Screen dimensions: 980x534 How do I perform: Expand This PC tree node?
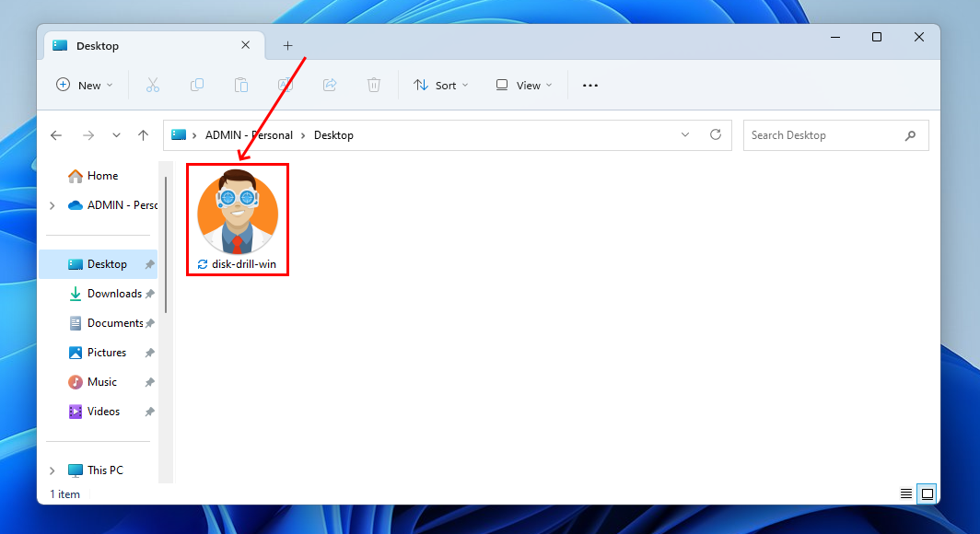[x=52, y=470]
